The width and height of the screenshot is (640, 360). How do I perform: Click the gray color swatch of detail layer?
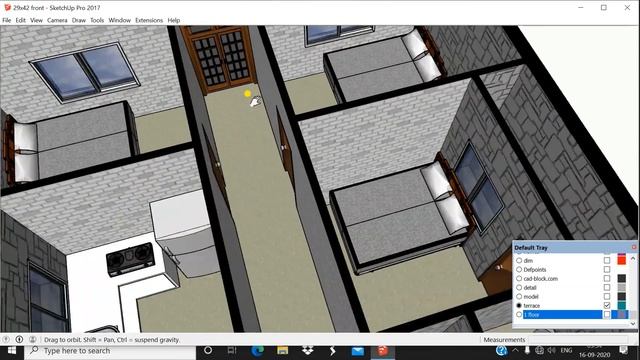[622, 287]
